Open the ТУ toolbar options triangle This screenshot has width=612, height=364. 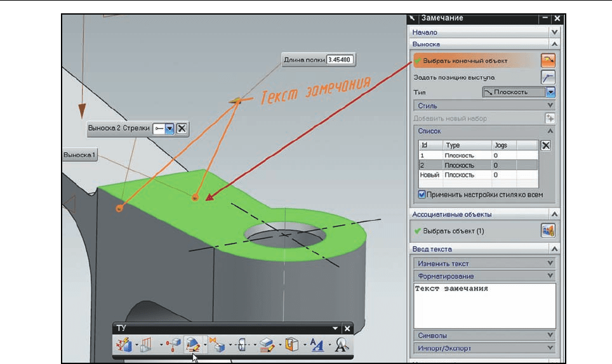tap(335, 328)
